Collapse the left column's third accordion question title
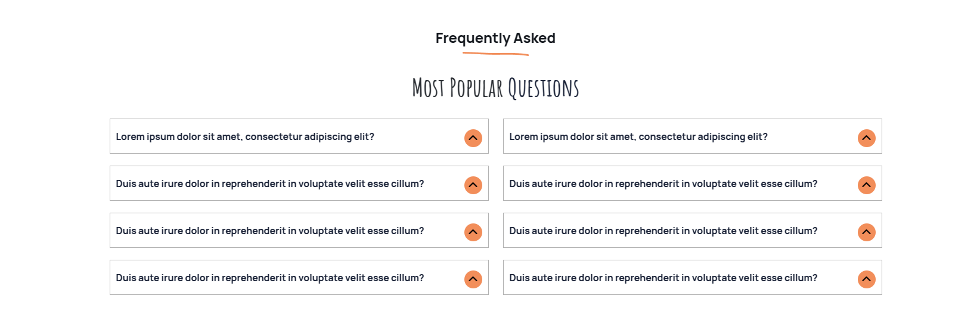 270,231
